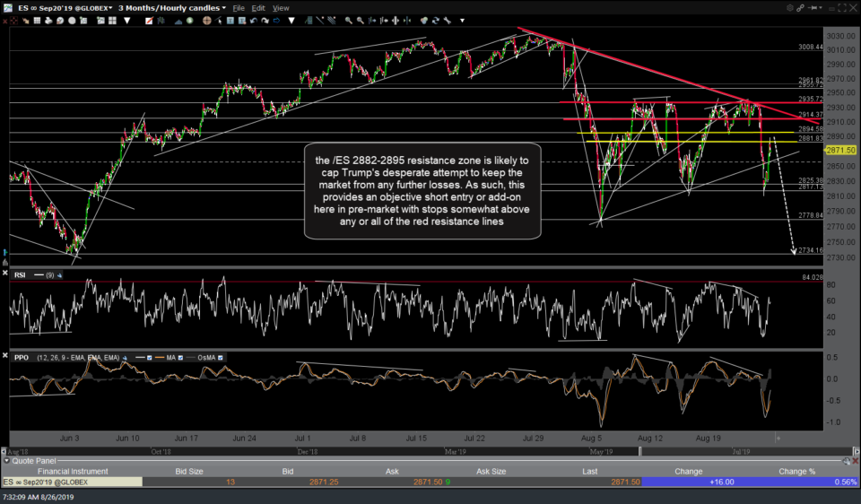
Task: Click the refresh chart icon
Action: 436,21
